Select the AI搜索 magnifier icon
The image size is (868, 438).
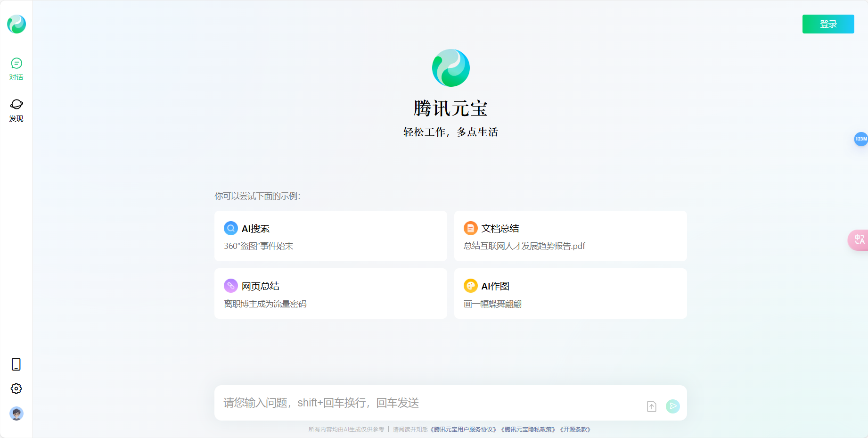[230, 228]
